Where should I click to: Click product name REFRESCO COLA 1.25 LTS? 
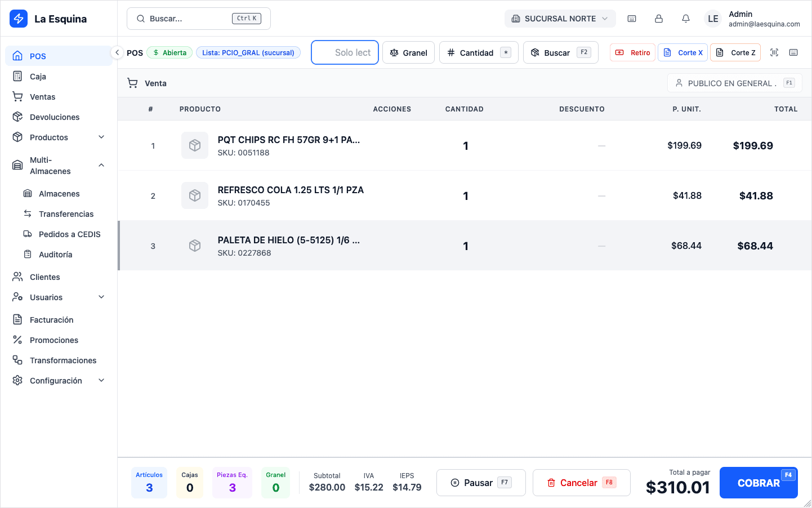point(291,190)
